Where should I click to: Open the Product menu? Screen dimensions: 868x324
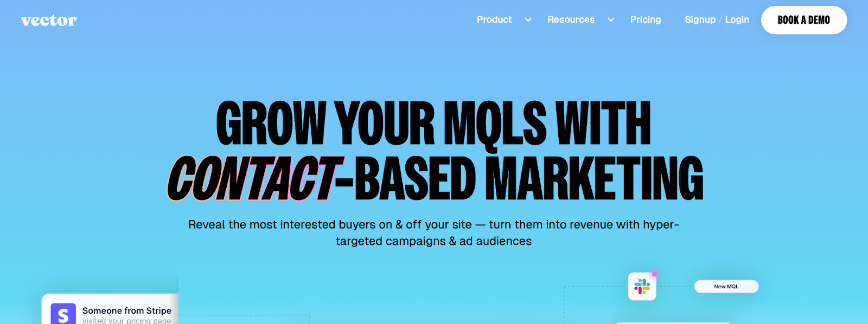(494, 20)
